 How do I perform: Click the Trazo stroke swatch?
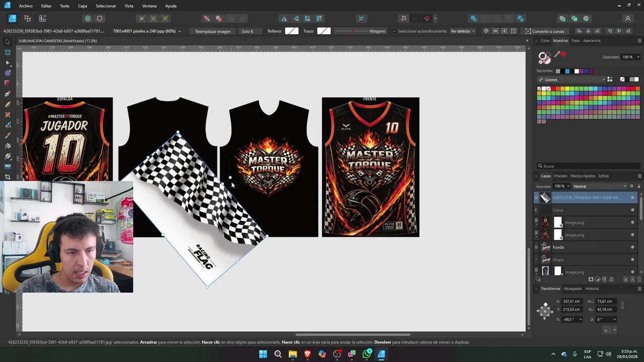324,31
